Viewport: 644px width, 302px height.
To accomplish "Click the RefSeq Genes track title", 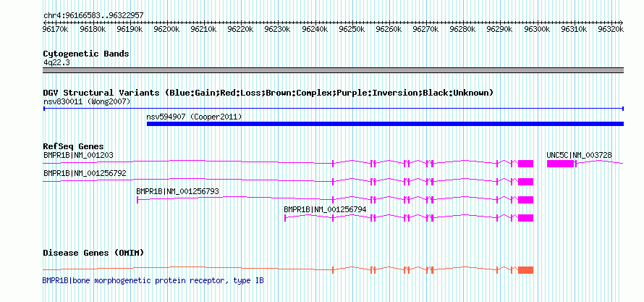I will click(x=74, y=147).
